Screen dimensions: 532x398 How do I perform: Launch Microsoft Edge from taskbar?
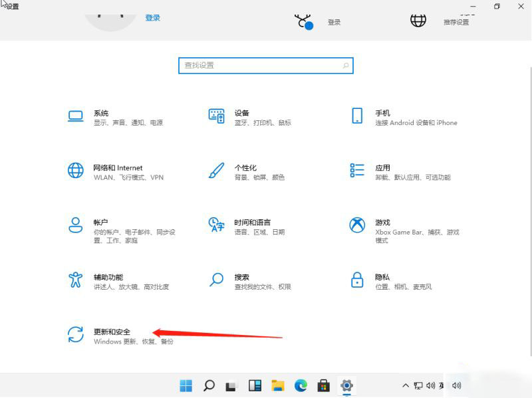tap(301, 385)
